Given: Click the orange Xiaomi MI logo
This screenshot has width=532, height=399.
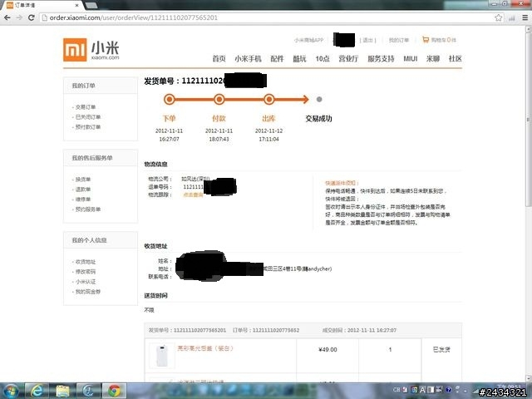Looking at the screenshot, I should pyautogui.click(x=75, y=50).
